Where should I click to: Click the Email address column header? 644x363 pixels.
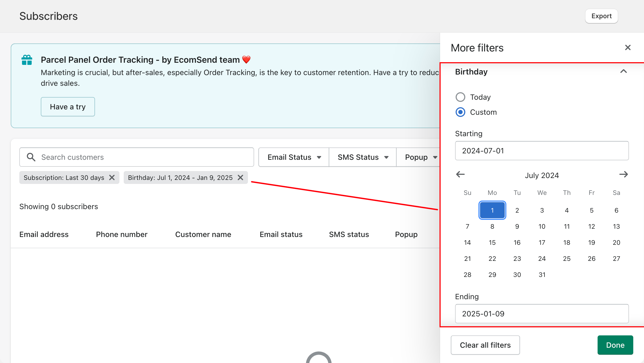point(44,234)
